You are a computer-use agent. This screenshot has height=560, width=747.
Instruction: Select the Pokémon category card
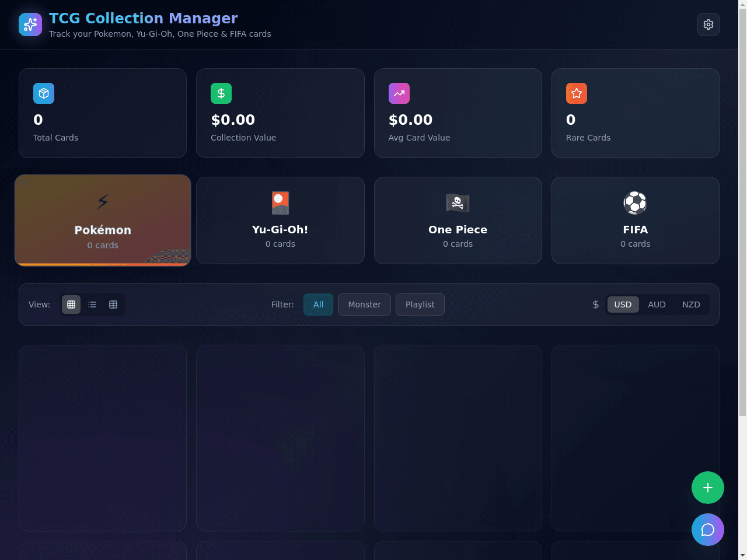(103, 220)
